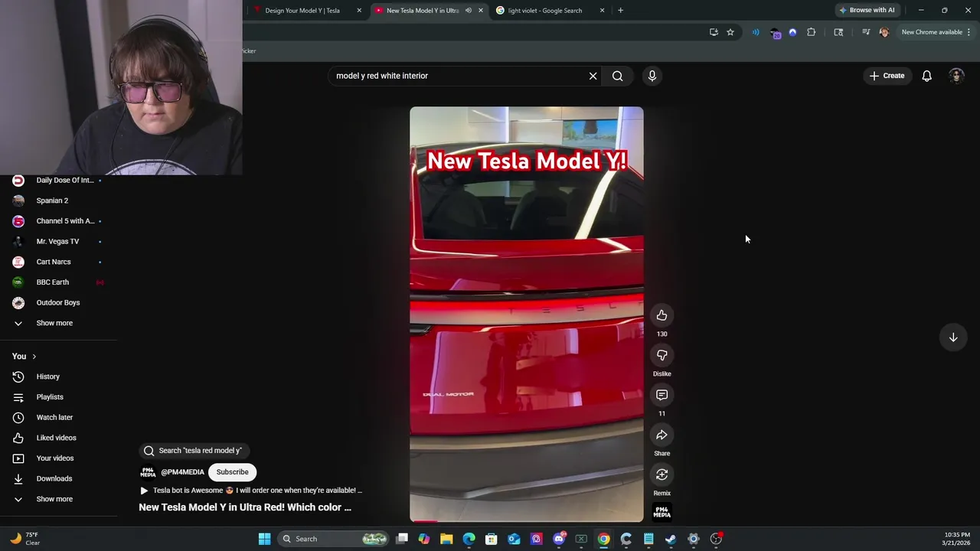
Task: Open BBC Earth subscription channel
Action: (58, 282)
